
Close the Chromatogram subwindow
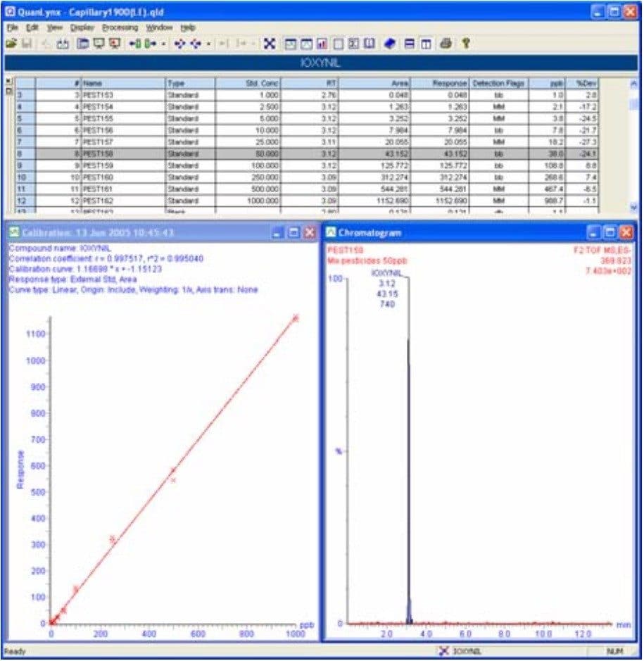[x=626, y=232]
